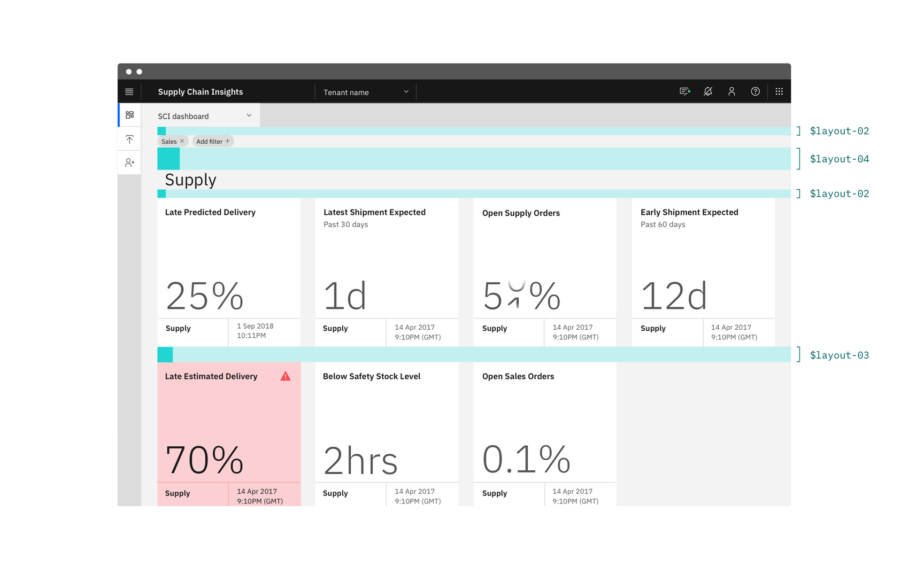This screenshot has height=574, width=924.
Task: Click the teal layout spacing swatch above Supply
Action: [168, 158]
